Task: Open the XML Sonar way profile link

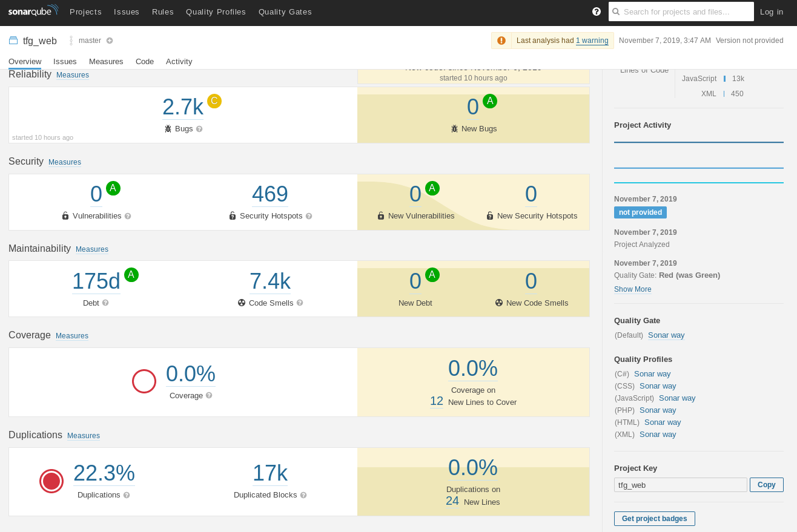Action: [x=658, y=435]
